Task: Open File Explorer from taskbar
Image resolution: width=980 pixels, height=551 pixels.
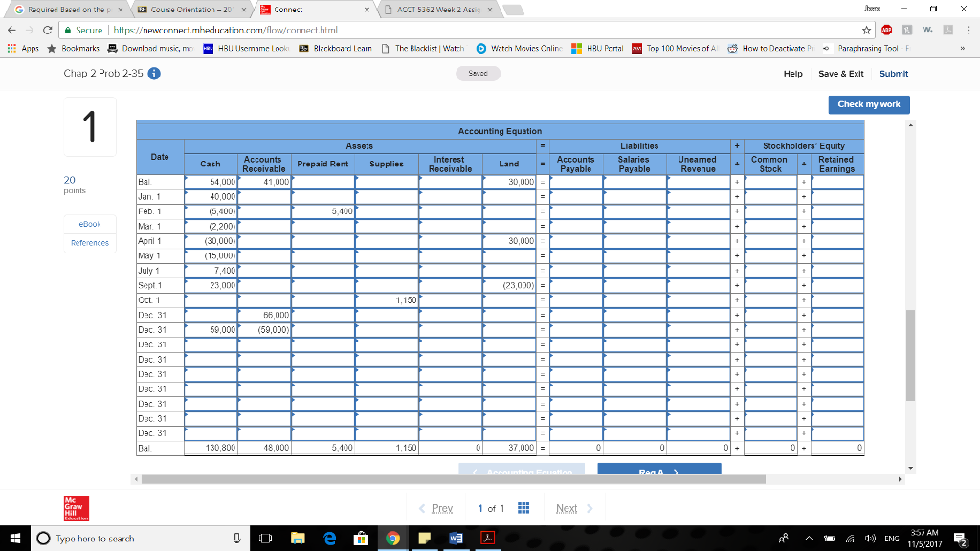Action: (x=298, y=538)
